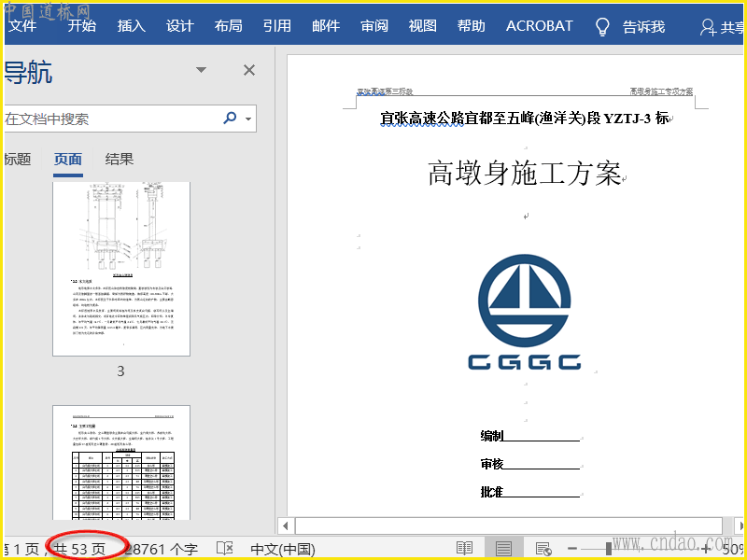Select the 页面 navigation tab
This screenshot has height=560, width=747.
pyautogui.click(x=68, y=159)
